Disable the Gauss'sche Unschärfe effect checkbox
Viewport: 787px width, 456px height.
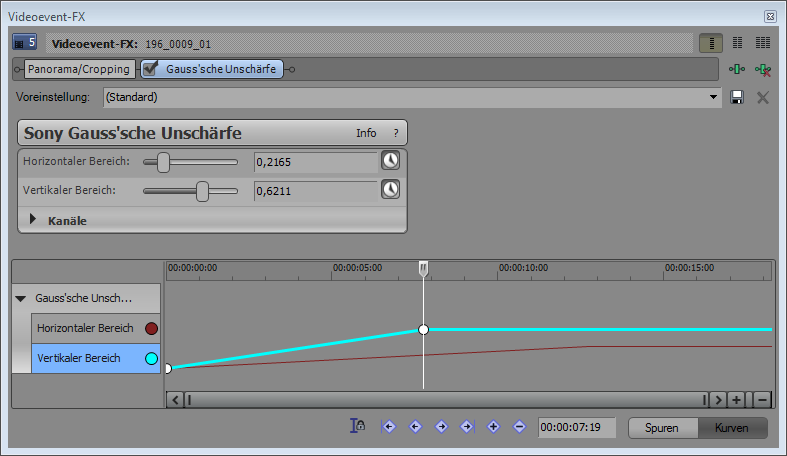(150, 69)
